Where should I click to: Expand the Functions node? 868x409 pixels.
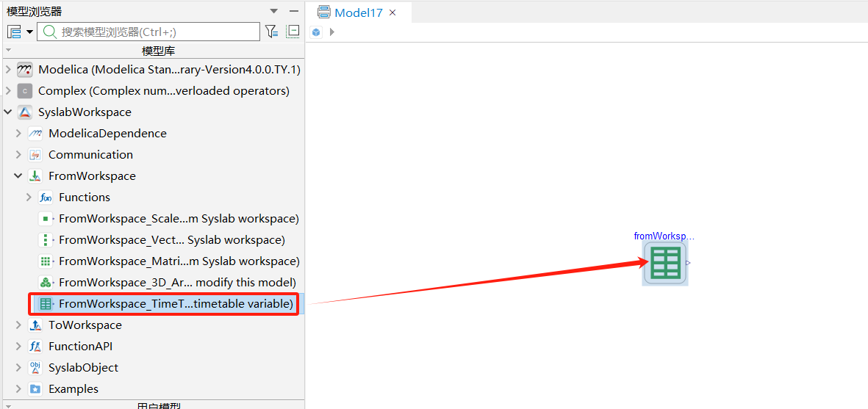29,198
